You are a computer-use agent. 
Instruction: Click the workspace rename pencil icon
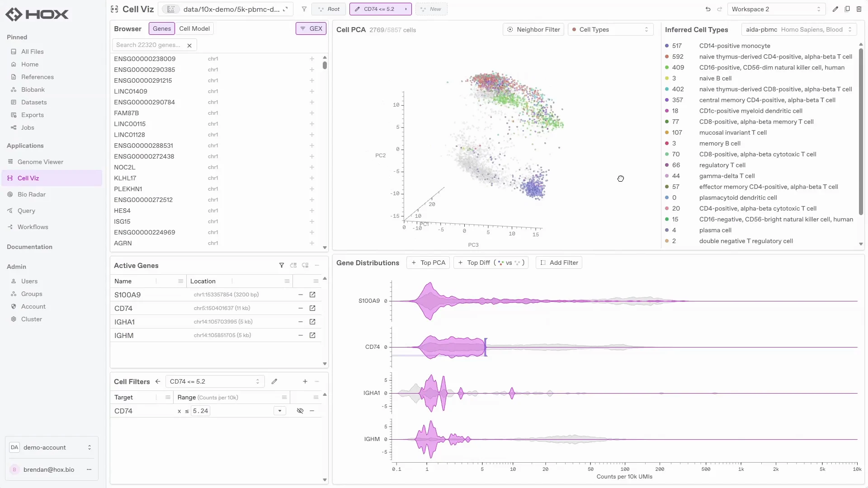coord(835,9)
